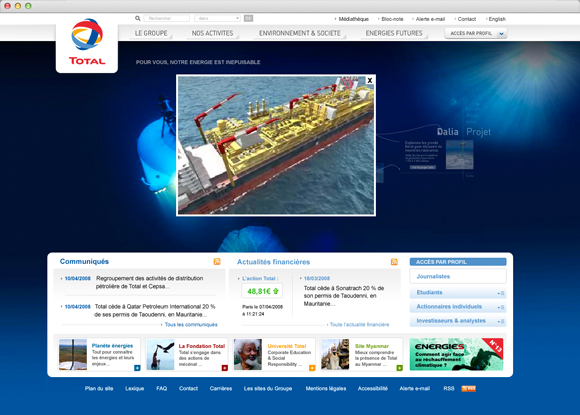580x415 pixels.
Task: Click the 48,81€ share price box
Action: tap(262, 291)
